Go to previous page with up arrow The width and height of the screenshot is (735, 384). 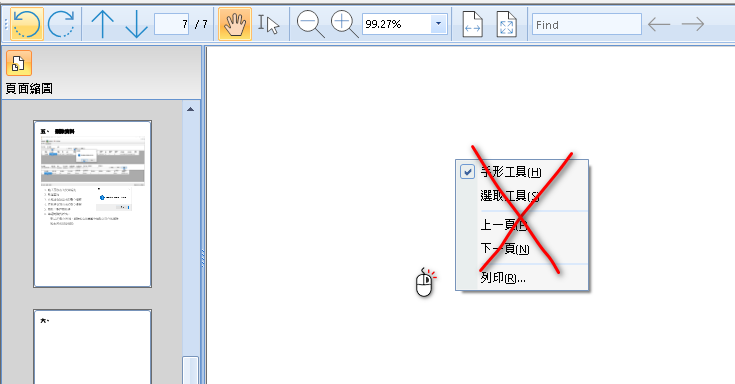point(102,24)
